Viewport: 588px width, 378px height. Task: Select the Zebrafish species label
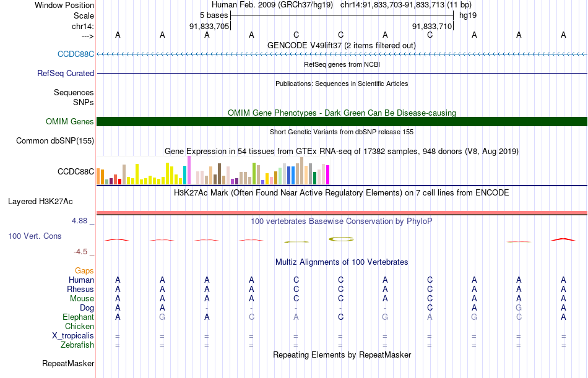(x=77, y=345)
